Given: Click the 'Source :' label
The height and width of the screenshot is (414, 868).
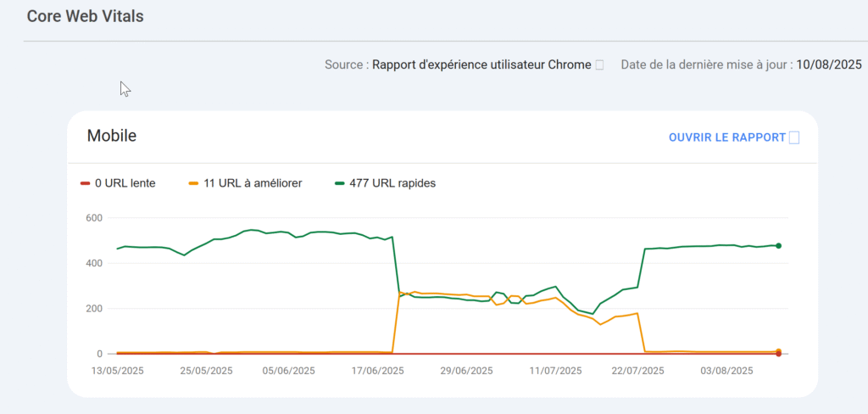Looking at the screenshot, I should click(347, 64).
